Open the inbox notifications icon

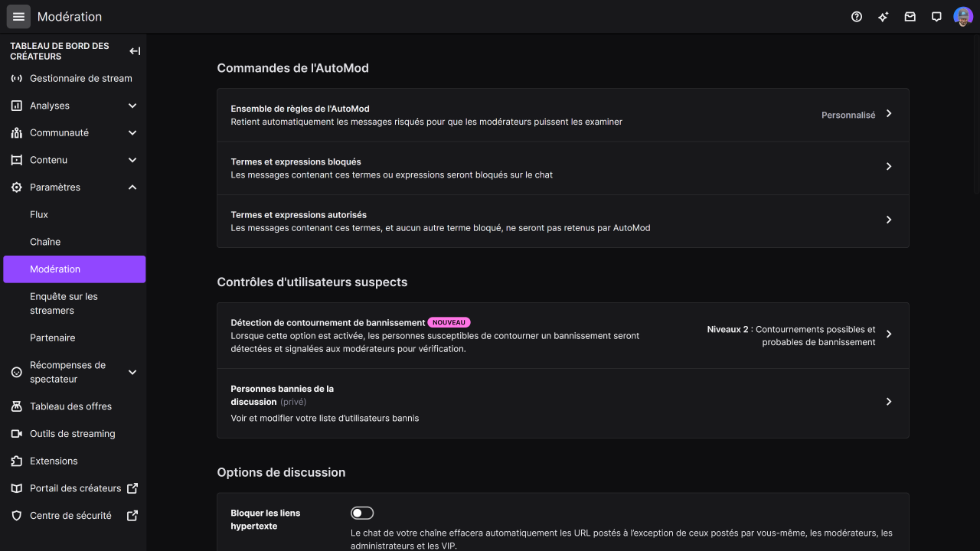point(910,17)
